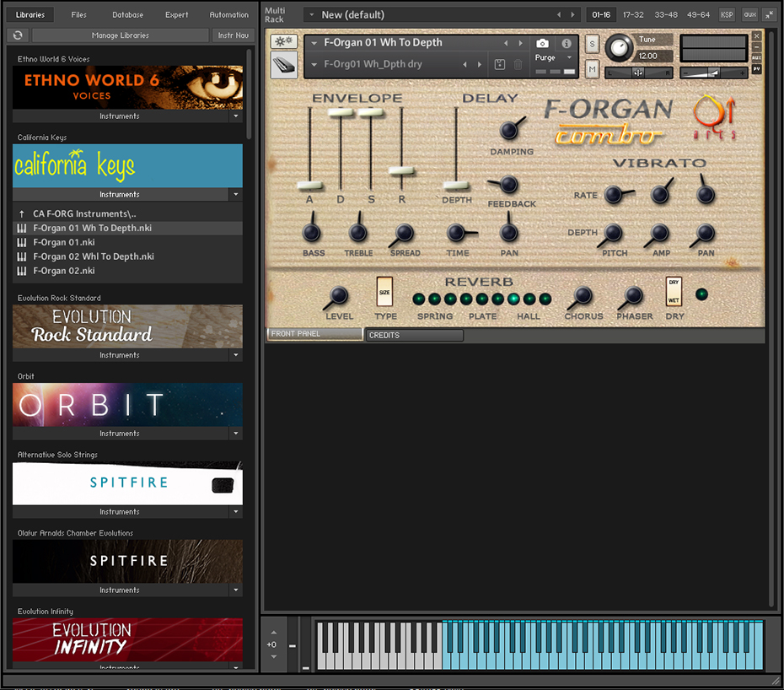The image size is (784, 690).
Task: Select the lit seventh reverb LED
Action: 513,299
